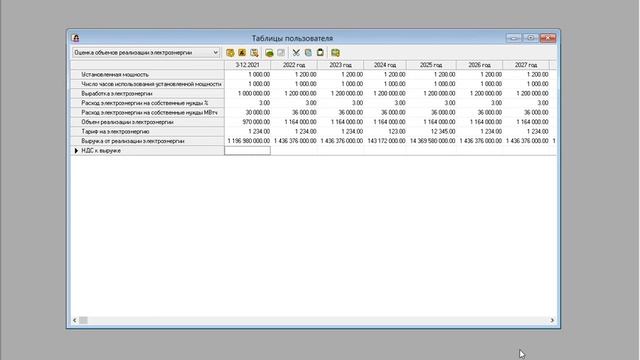The image size is (640, 360).
Task: Click the last green-yellow toolbar icon
Action: click(336, 53)
